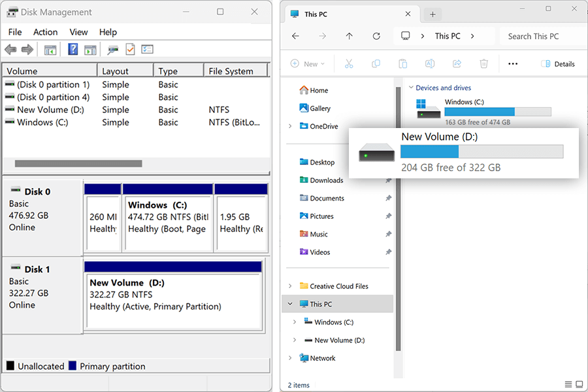Select Windows (C:) partition block in graphical view

[168, 218]
